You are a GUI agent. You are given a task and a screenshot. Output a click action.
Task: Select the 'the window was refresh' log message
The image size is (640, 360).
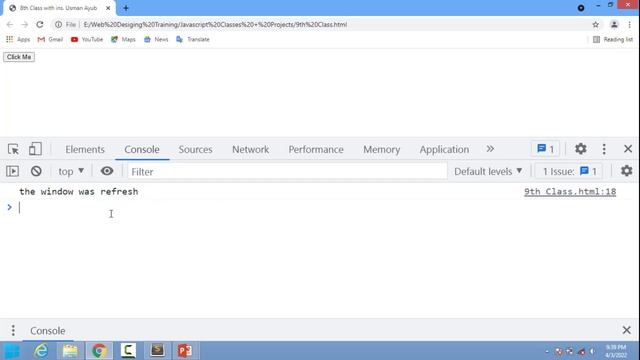tap(79, 191)
